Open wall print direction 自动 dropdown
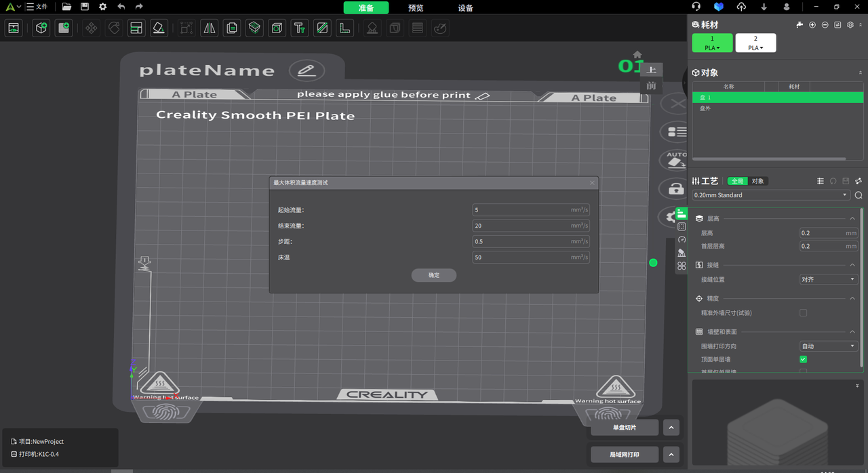The width and height of the screenshot is (868, 473). tap(829, 346)
